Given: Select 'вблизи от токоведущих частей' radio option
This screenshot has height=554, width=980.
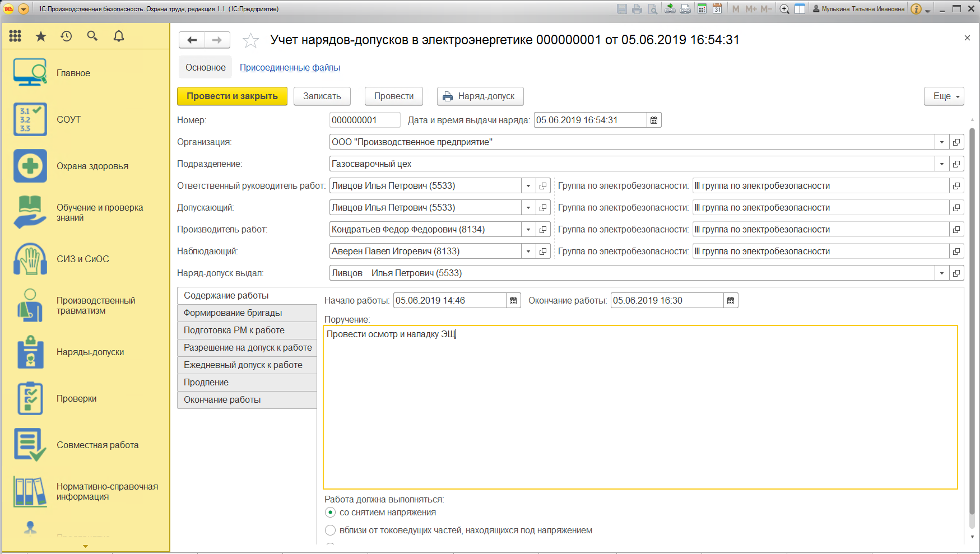Looking at the screenshot, I should click(331, 530).
